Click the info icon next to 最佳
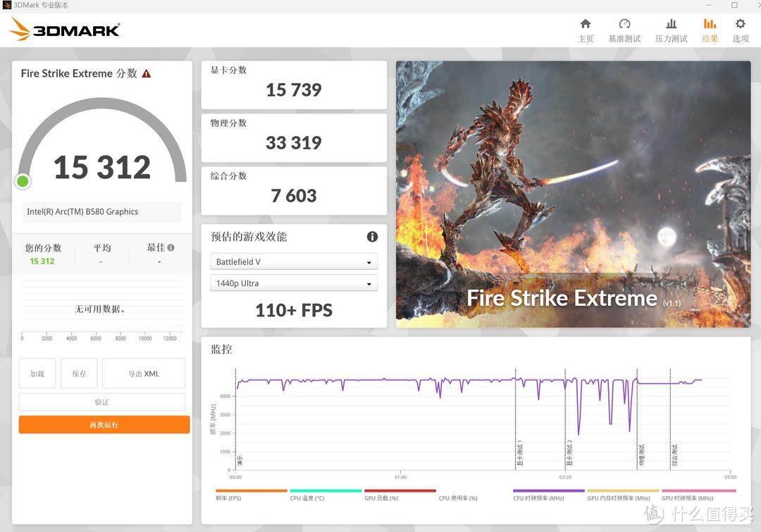 [171, 247]
